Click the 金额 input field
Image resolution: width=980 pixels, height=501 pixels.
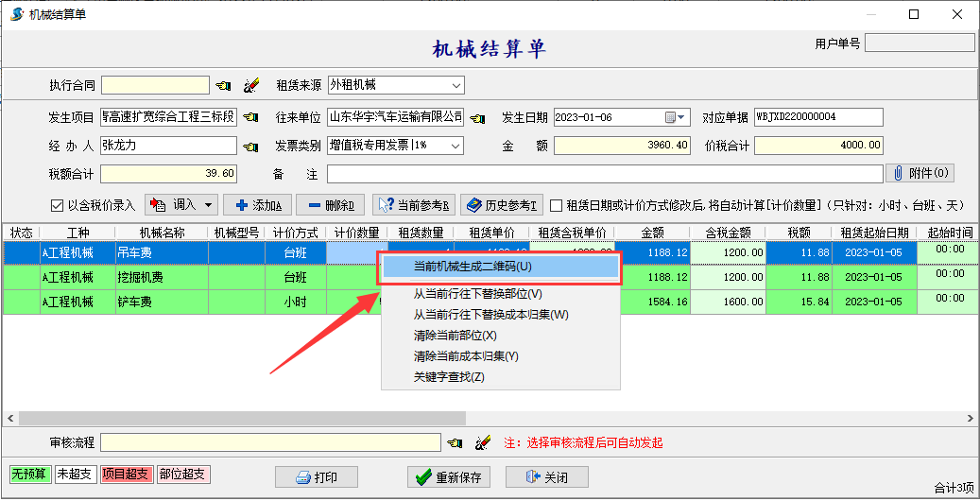pos(625,146)
